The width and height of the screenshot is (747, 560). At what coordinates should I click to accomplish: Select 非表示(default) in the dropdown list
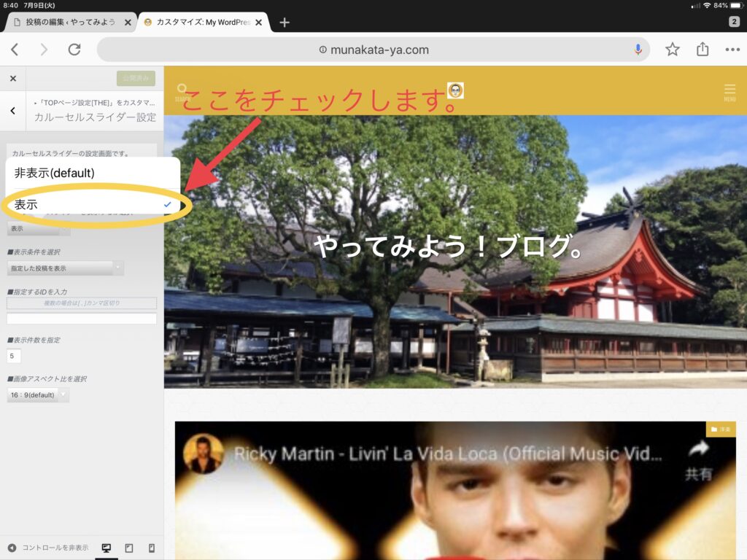point(93,173)
